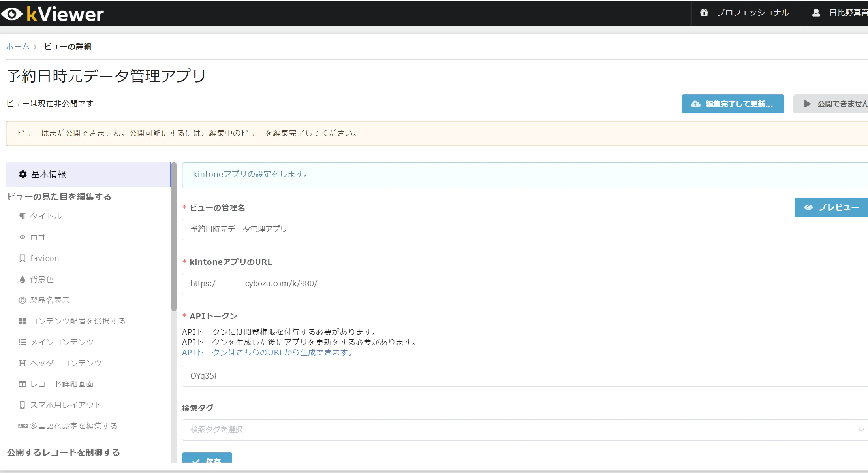Click the kViewer eye logo

click(12, 14)
